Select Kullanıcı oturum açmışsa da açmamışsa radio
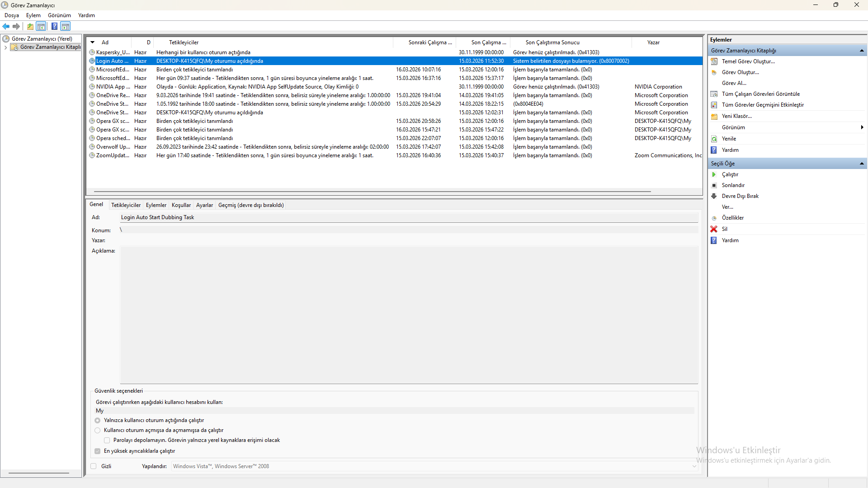The height and width of the screenshot is (488, 868). coord(98,430)
